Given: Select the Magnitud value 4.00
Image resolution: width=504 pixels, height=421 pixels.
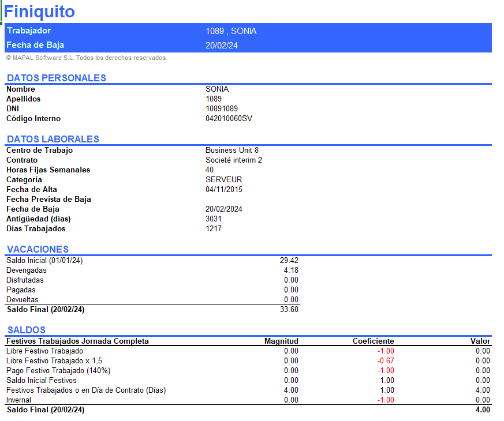Looking at the screenshot, I should point(291,390).
